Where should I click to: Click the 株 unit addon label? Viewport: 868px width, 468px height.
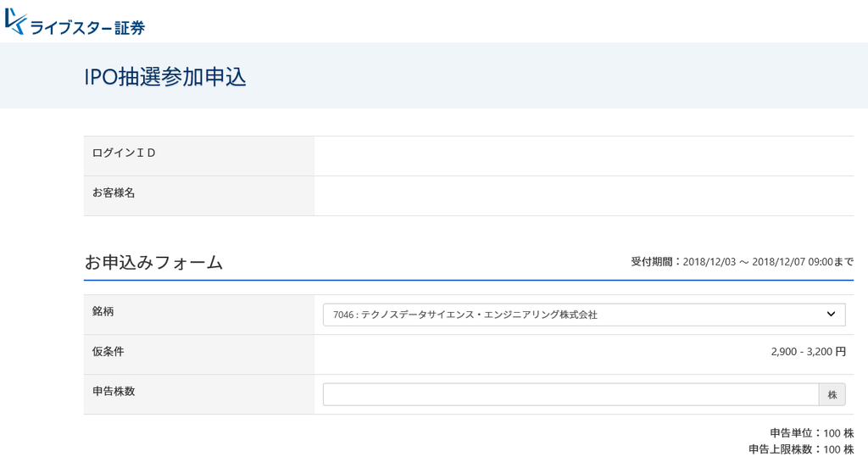coord(832,394)
